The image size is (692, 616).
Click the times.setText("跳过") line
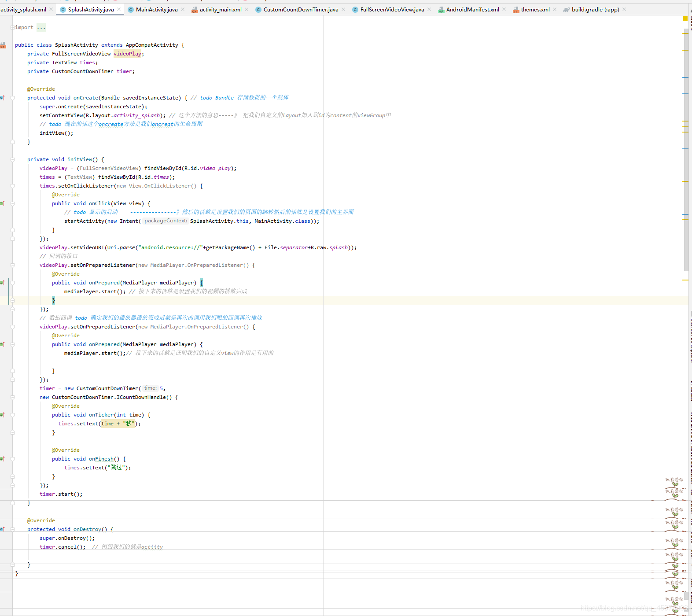97,468
